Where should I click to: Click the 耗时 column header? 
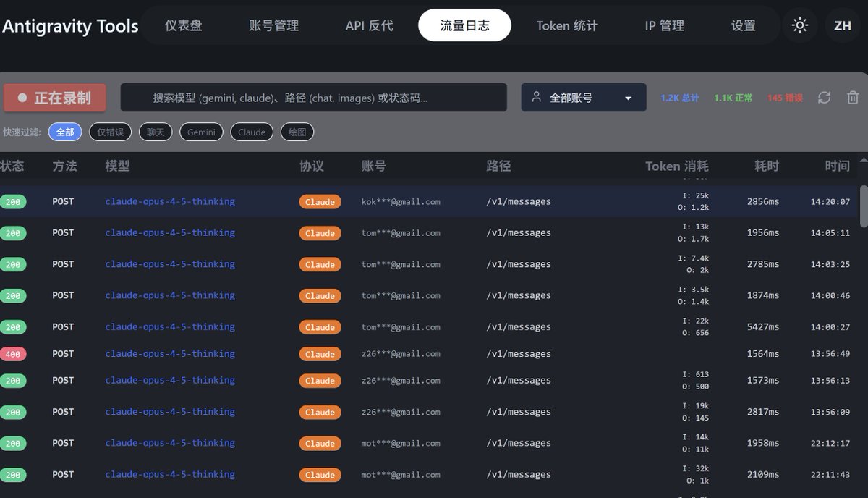point(767,166)
